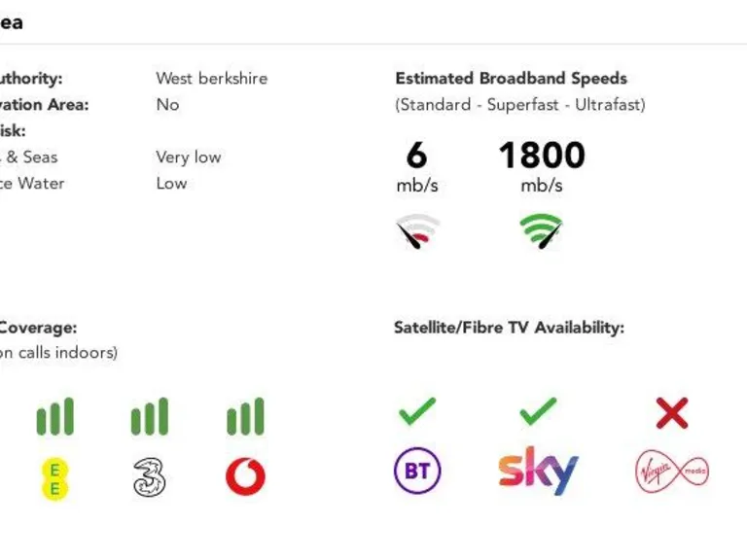Image resolution: width=747 pixels, height=560 pixels.
Task: Click signal bars above EE logo
Action: tap(55, 416)
